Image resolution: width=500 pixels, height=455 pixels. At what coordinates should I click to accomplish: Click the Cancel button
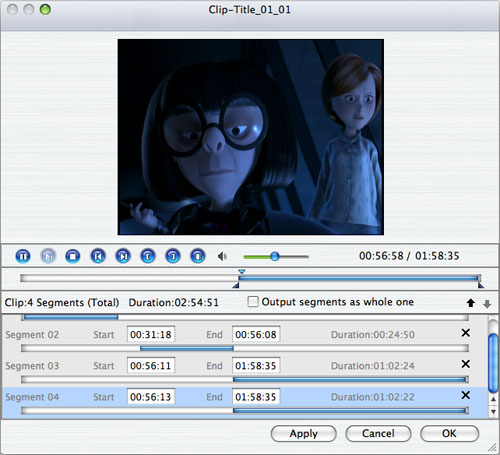(x=378, y=434)
